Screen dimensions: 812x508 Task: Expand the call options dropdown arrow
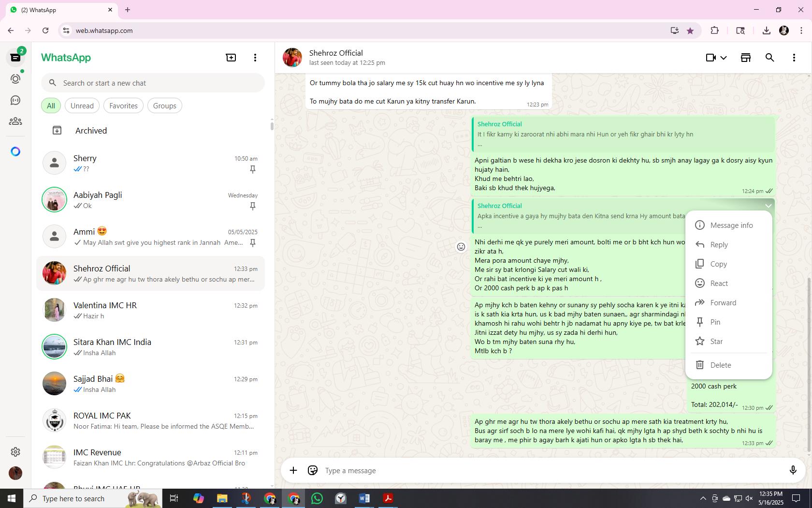[x=724, y=58]
